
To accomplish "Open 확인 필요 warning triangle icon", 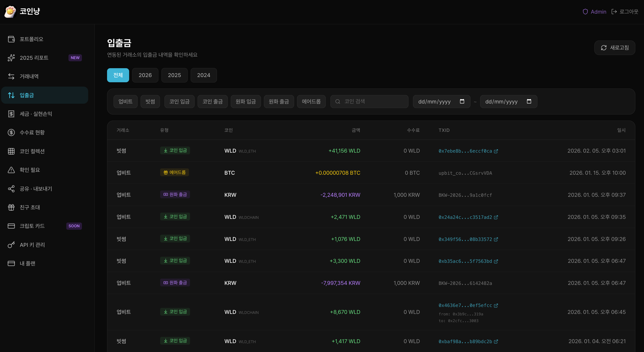I will pyautogui.click(x=11, y=170).
